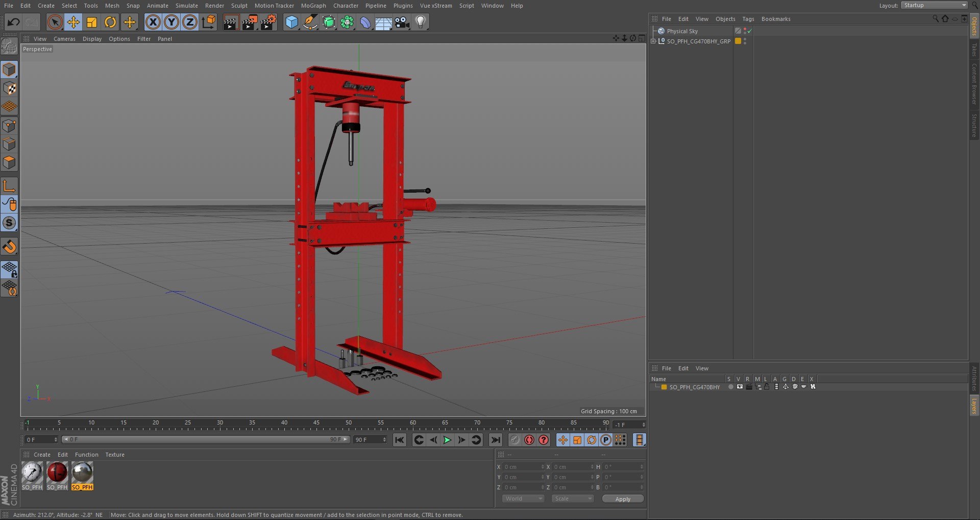Screen dimensions: 980x520
Task: Toggle Autokeying button
Action: point(529,440)
